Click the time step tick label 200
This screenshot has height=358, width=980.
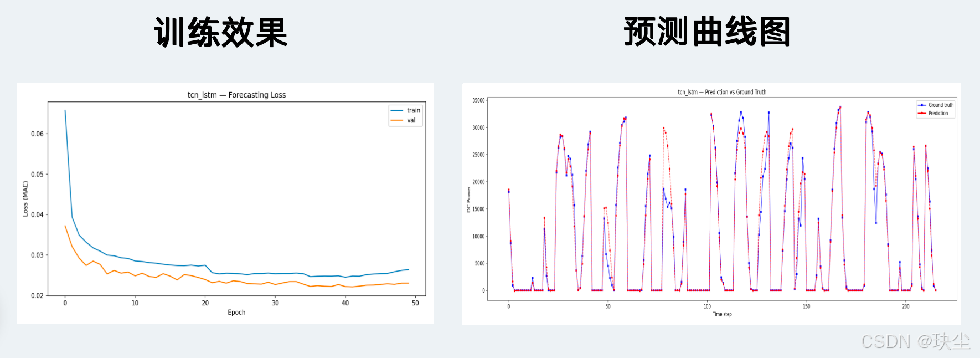[906, 306]
